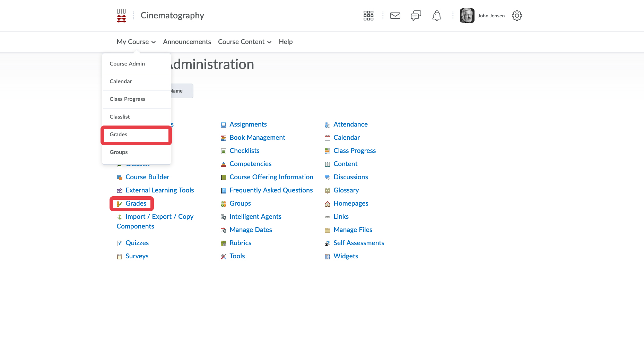This screenshot has width=644, height=362.
Task: Click the Competencies pyramid icon
Action: pos(224,164)
